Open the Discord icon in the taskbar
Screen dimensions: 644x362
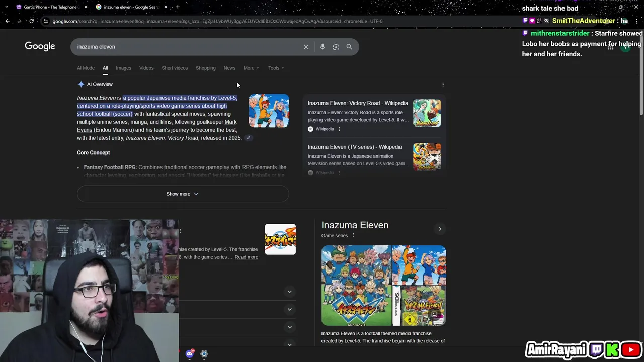coord(190,354)
